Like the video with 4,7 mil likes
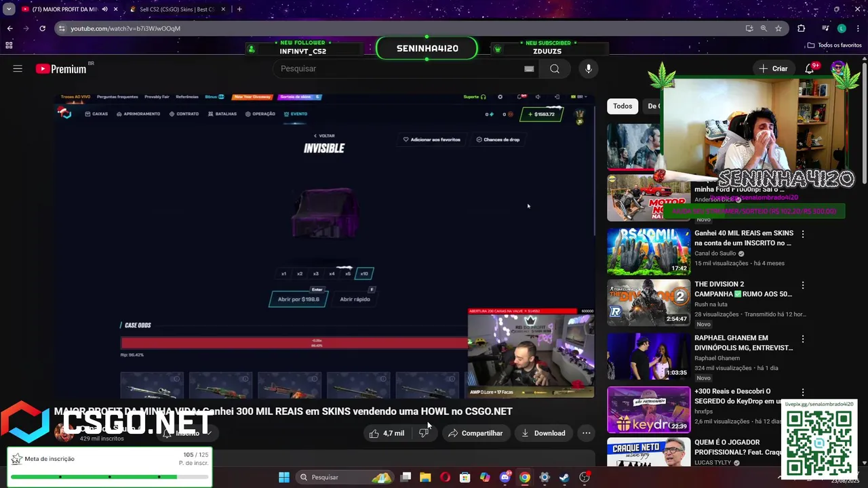 pos(387,433)
